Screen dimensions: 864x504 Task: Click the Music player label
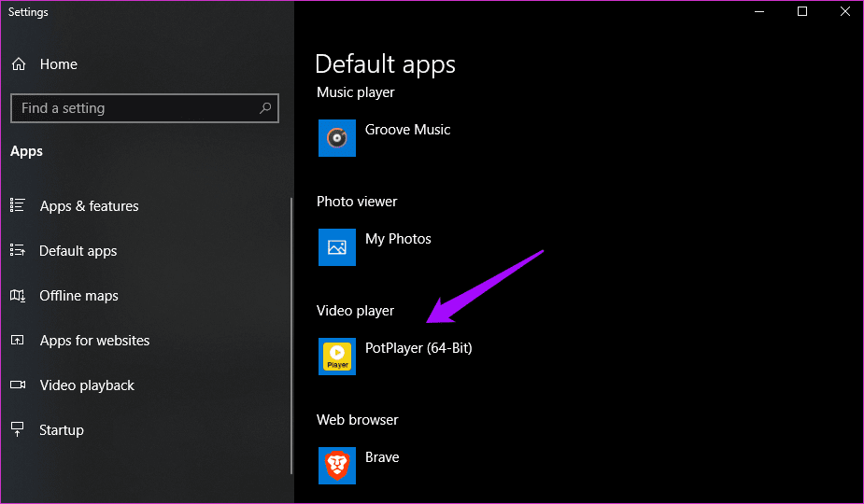pos(356,92)
